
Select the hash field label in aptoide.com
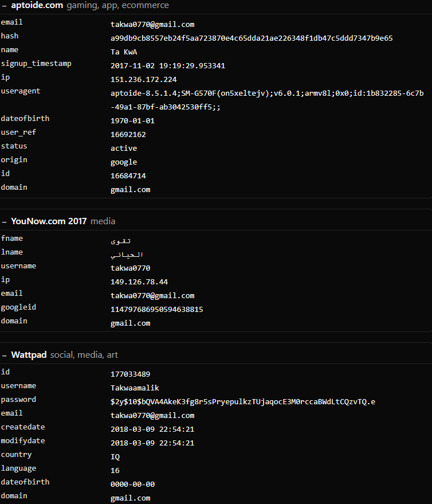[10, 36]
